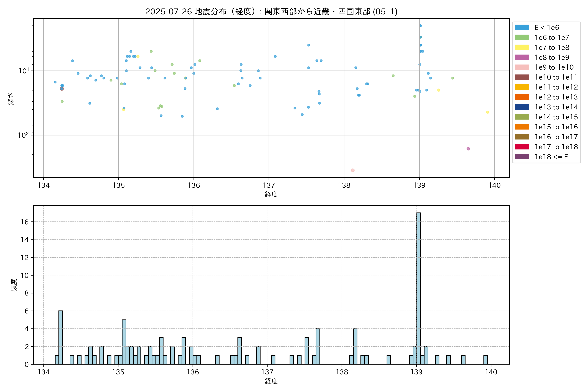The height and width of the screenshot is (392, 588).
Task: Click the yellow scatter point near longitude 140
Action: [488, 112]
